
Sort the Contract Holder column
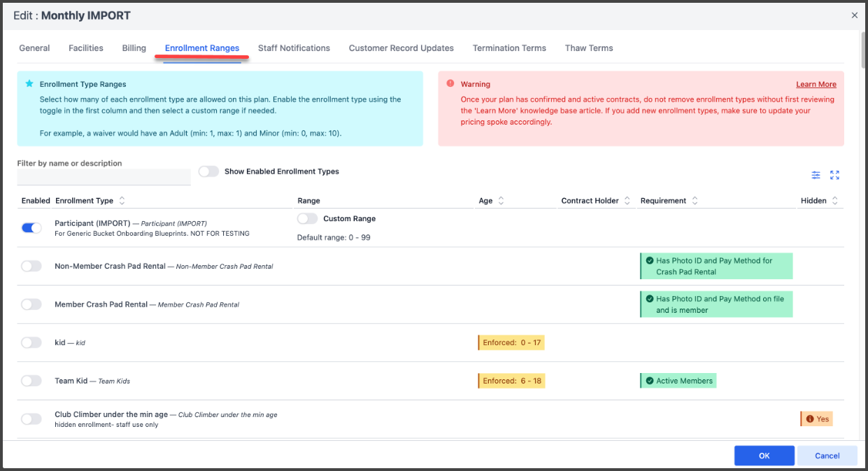627,201
